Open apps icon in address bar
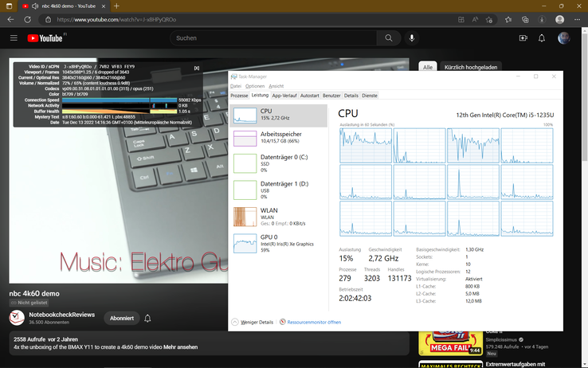The height and width of the screenshot is (368, 588). tap(461, 19)
